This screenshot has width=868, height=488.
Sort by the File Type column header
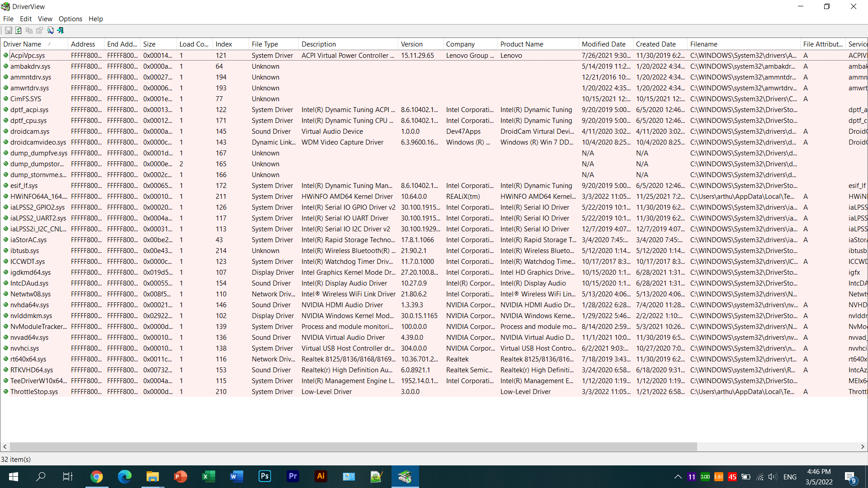click(274, 44)
